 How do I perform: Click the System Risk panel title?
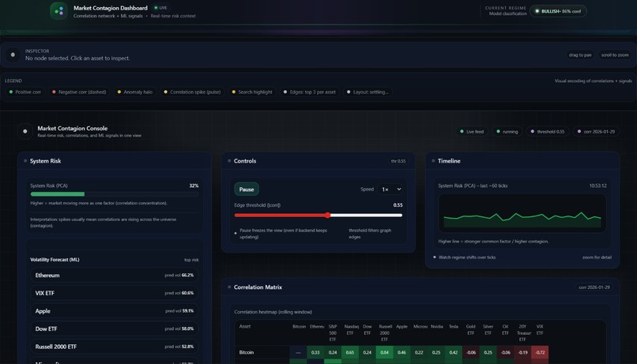tap(45, 161)
